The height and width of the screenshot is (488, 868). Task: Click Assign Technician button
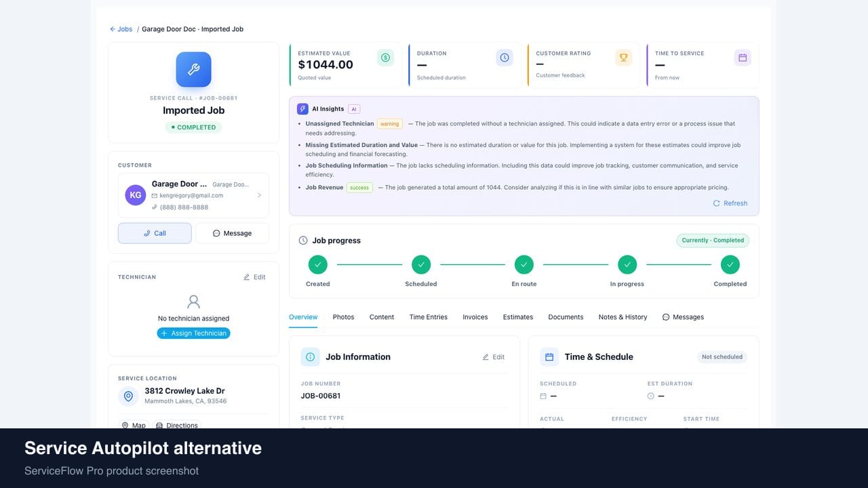pos(193,333)
